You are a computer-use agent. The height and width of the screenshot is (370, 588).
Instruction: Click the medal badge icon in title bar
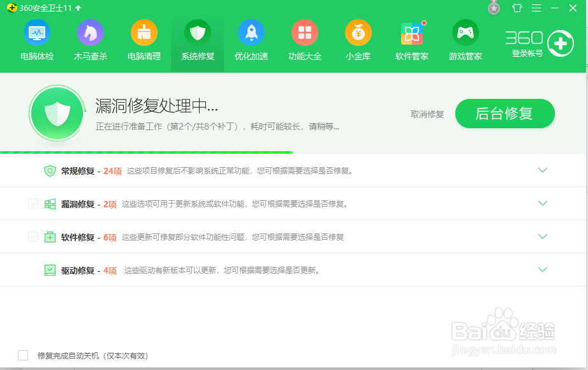coord(494,8)
